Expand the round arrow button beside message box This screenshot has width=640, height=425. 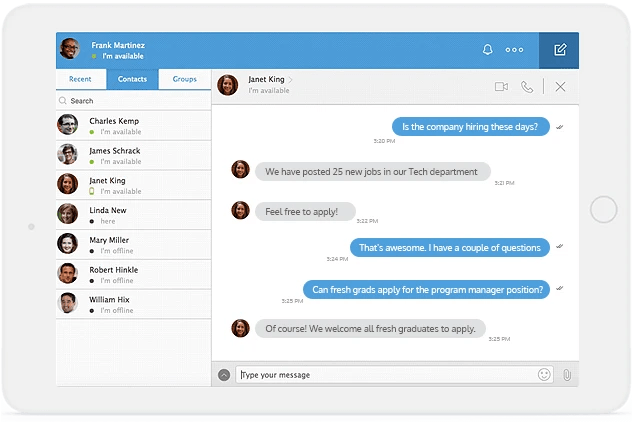(224, 375)
